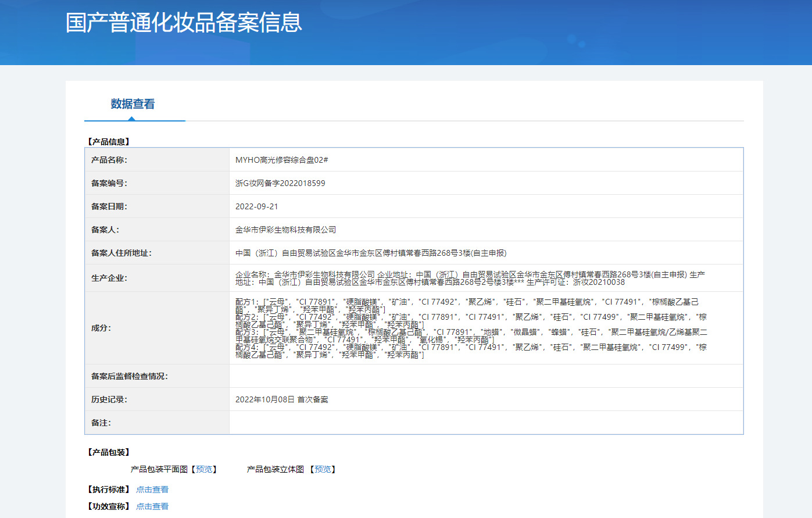This screenshot has height=518, width=812.
Task: Click the 备注 row label
Action: click(101, 423)
